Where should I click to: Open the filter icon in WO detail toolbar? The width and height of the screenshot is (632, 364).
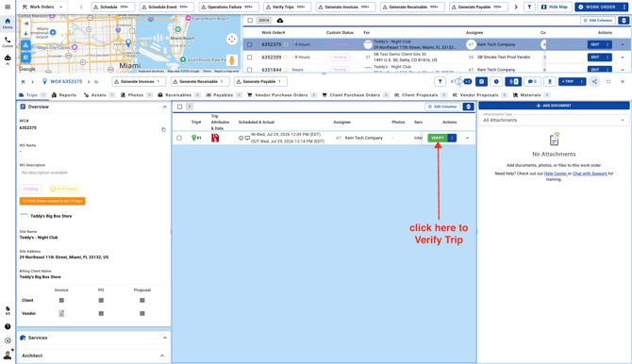pos(440,81)
